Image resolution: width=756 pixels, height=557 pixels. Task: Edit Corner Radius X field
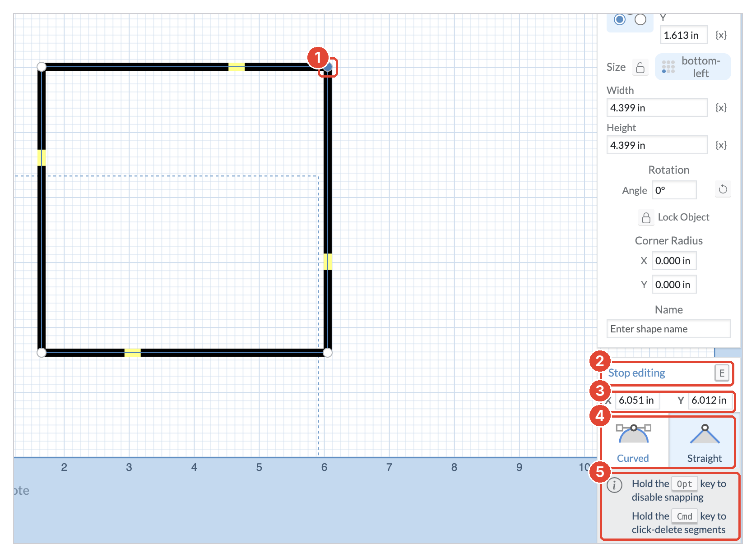click(674, 261)
